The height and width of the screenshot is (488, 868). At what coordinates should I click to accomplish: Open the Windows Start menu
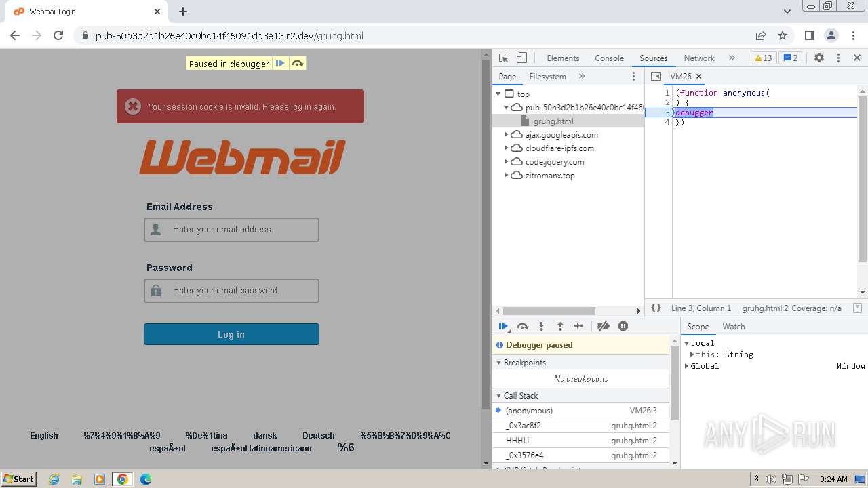coord(19,479)
